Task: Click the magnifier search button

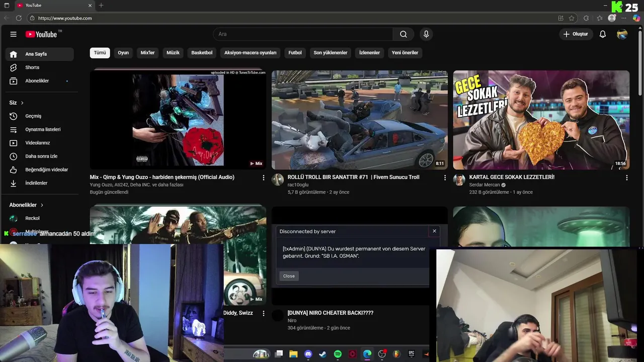Action: tap(403, 34)
